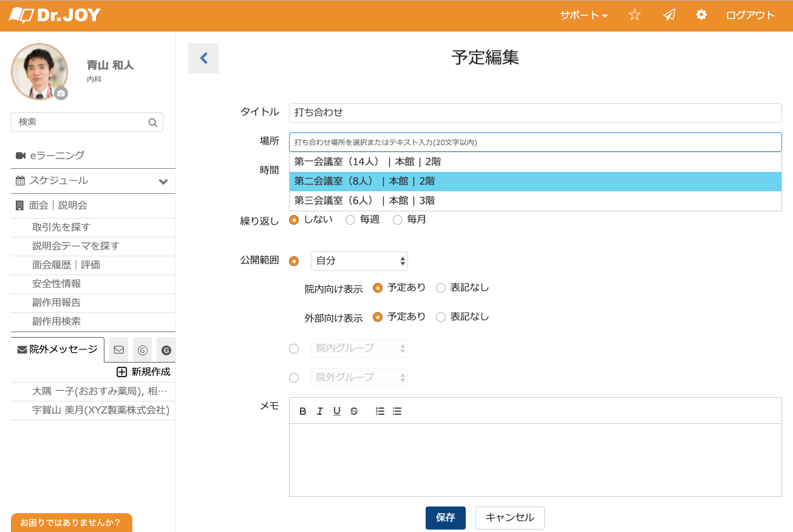The width and height of the screenshot is (793, 532).
Task: Open the サポート dropdown menu
Action: (x=583, y=15)
